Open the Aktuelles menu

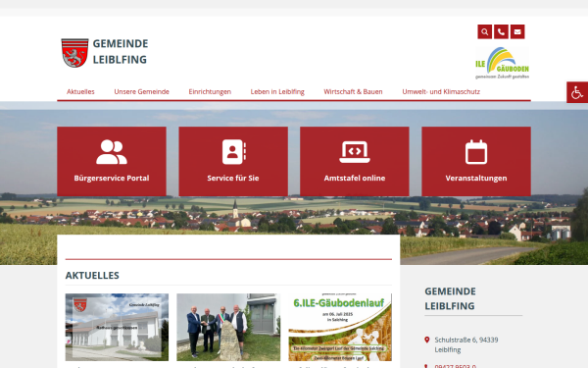click(x=80, y=91)
